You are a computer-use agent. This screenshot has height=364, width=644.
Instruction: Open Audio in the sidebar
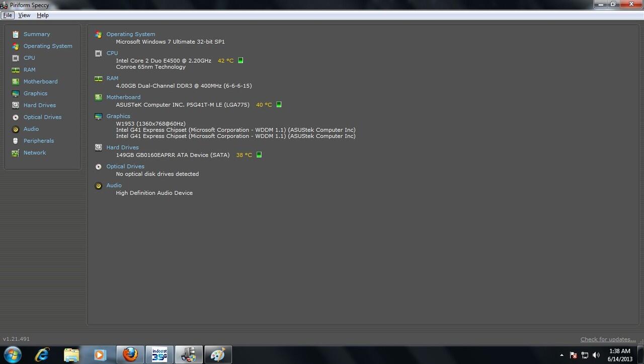coord(31,129)
